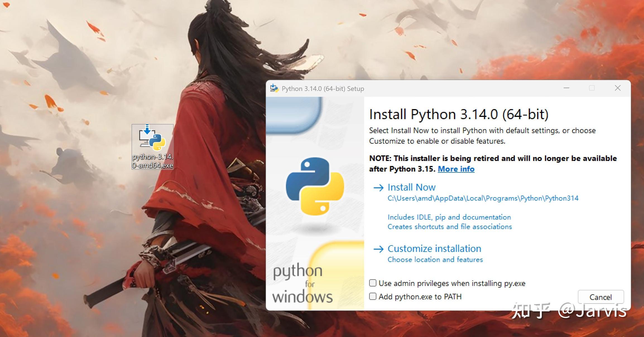Select 'Install Now' to begin installation
644x337 pixels.
click(x=412, y=187)
